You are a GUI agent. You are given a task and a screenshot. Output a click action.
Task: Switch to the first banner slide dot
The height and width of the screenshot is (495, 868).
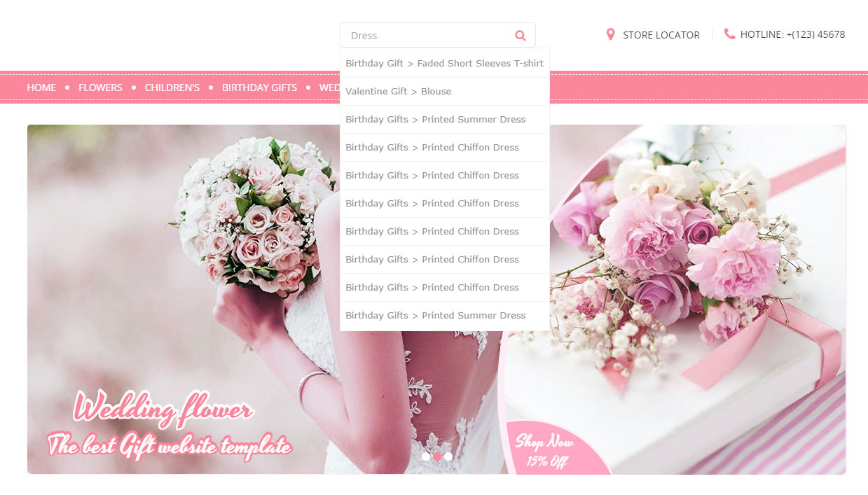coord(426,456)
